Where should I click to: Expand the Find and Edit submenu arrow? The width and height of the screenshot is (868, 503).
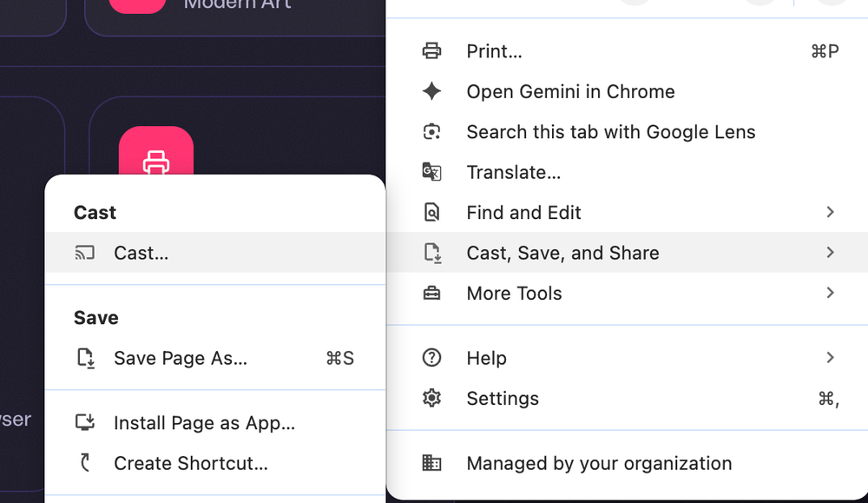tap(830, 212)
